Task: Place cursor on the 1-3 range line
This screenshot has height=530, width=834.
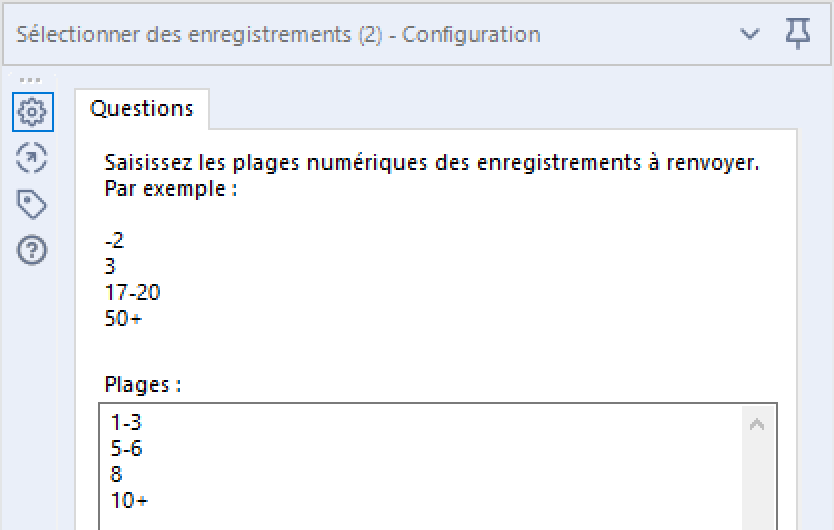Action: (x=126, y=423)
